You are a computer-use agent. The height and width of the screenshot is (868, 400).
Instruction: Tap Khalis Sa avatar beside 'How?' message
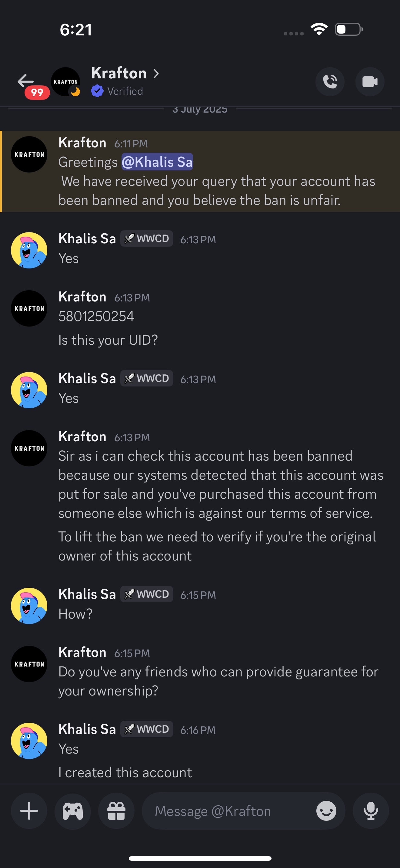[29, 606]
